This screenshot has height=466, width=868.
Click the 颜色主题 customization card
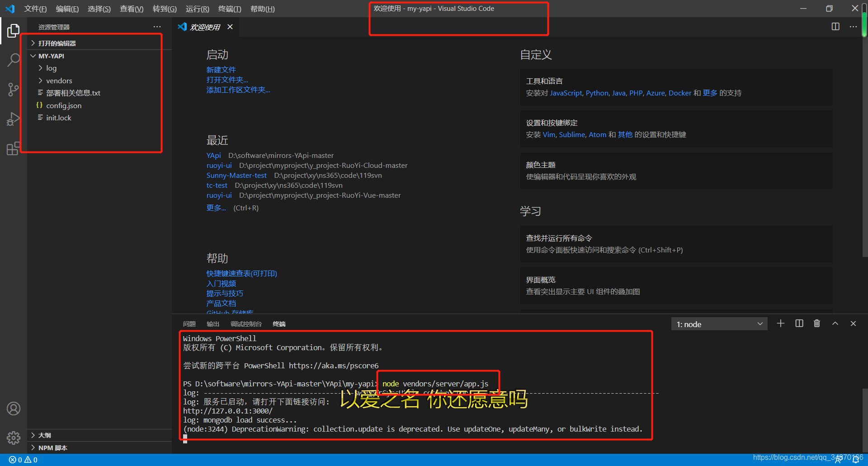pos(676,171)
